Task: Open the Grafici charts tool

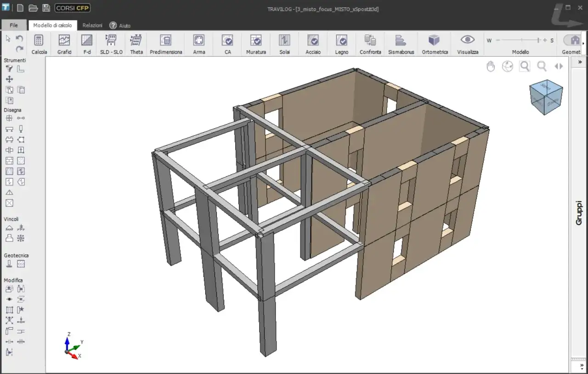Action: click(x=64, y=45)
